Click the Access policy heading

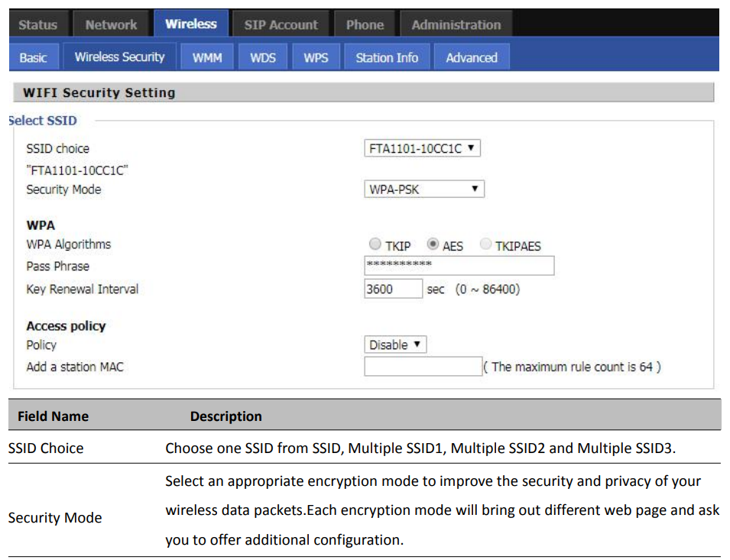point(66,325)
